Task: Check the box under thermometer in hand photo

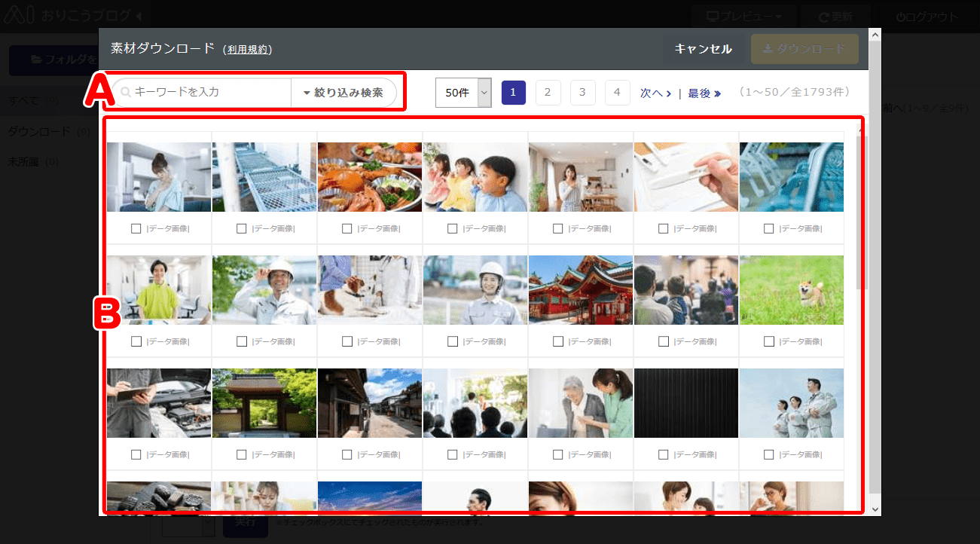Action: coord(663,228)
